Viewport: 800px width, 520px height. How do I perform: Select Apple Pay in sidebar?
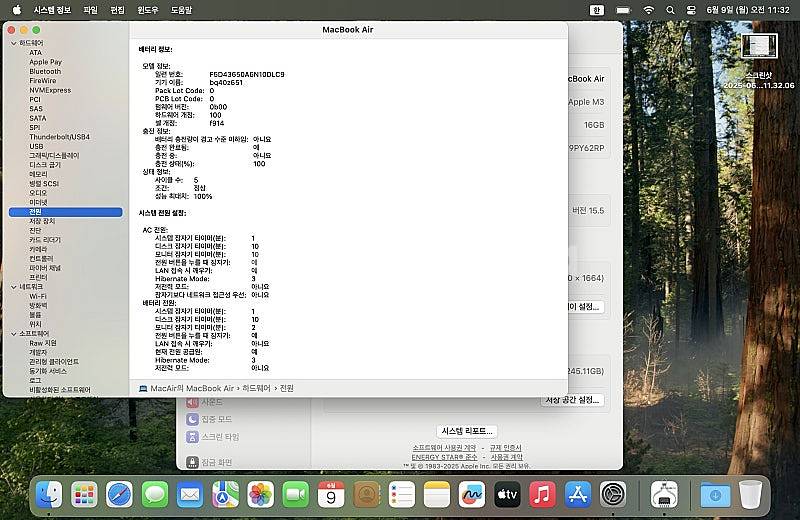[45, 62]
